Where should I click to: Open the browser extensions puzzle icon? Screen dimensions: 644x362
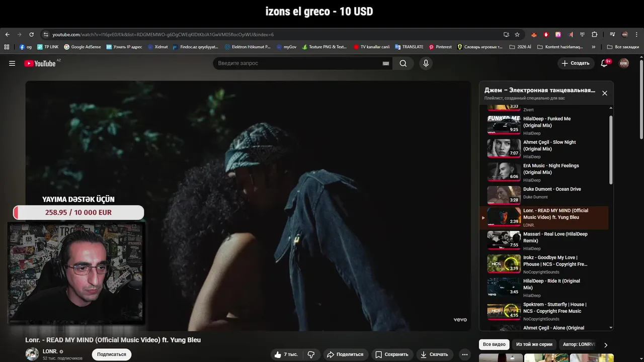pos(595,35)
